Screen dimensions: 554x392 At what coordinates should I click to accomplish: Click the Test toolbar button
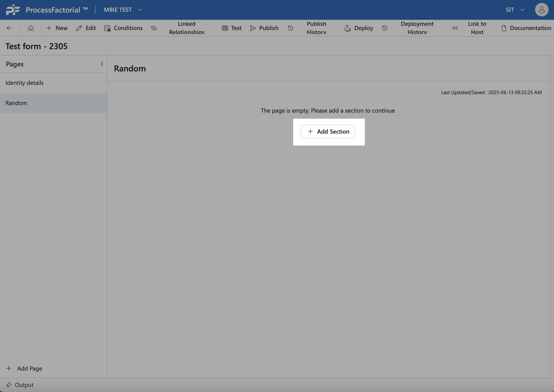[232, 28]
